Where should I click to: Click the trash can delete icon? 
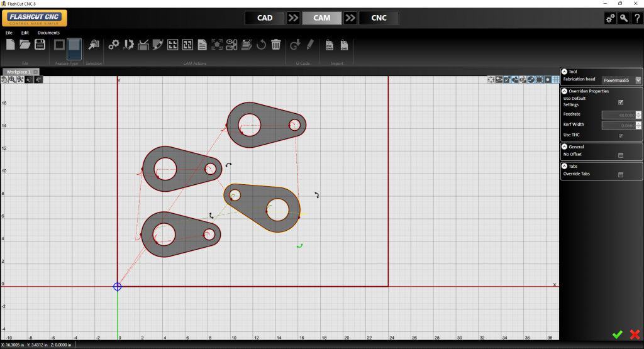tap(275, 45)
